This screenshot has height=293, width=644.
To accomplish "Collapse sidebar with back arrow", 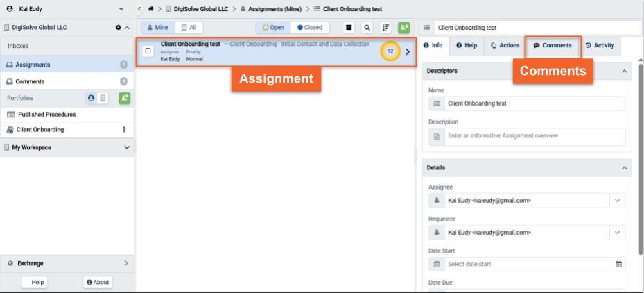I will 139,8.
